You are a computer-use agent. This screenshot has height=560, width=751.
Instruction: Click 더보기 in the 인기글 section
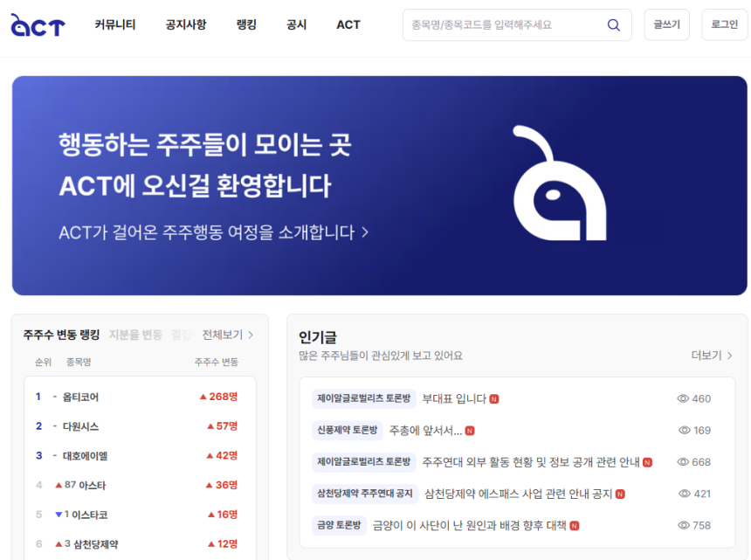click(x=706, y=355)
